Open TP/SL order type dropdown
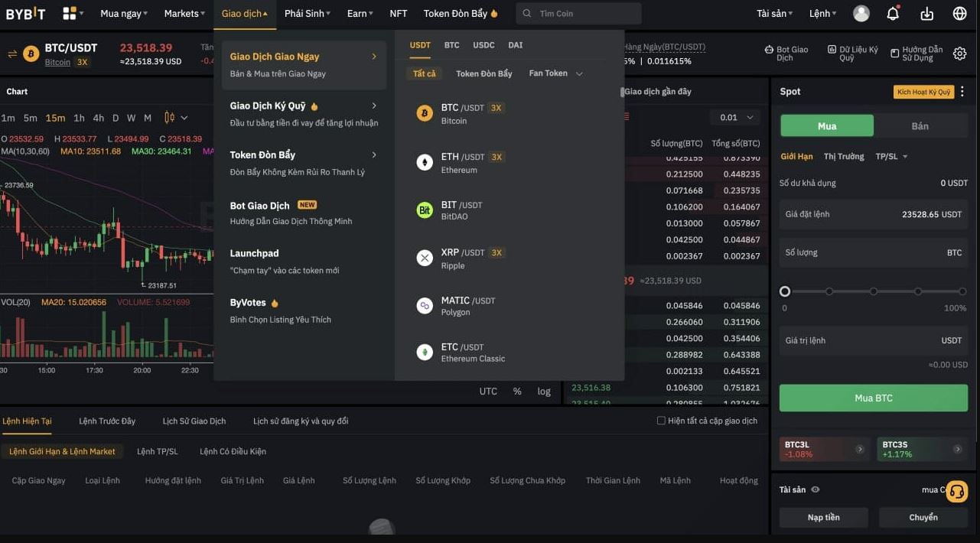Viewport: 980px width, 543px height. tap(892, 156)
